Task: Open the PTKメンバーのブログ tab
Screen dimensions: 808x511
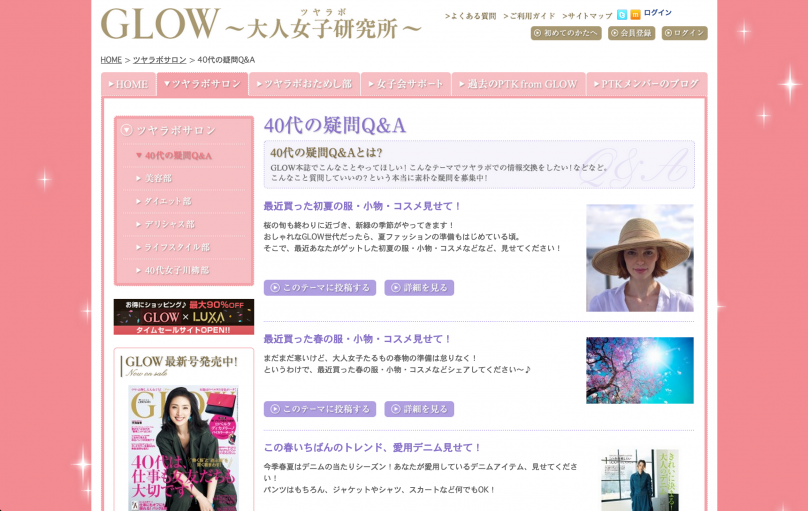Action: click(647, 84)
